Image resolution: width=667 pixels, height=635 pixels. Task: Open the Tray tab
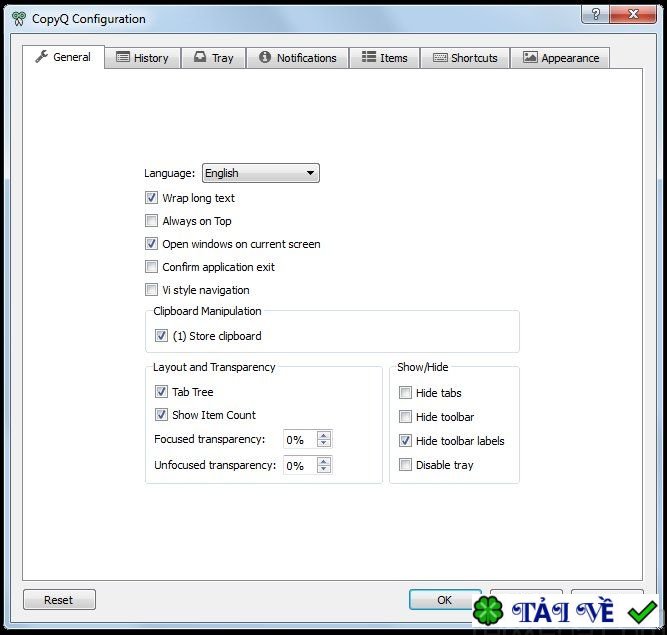(214, 57)
